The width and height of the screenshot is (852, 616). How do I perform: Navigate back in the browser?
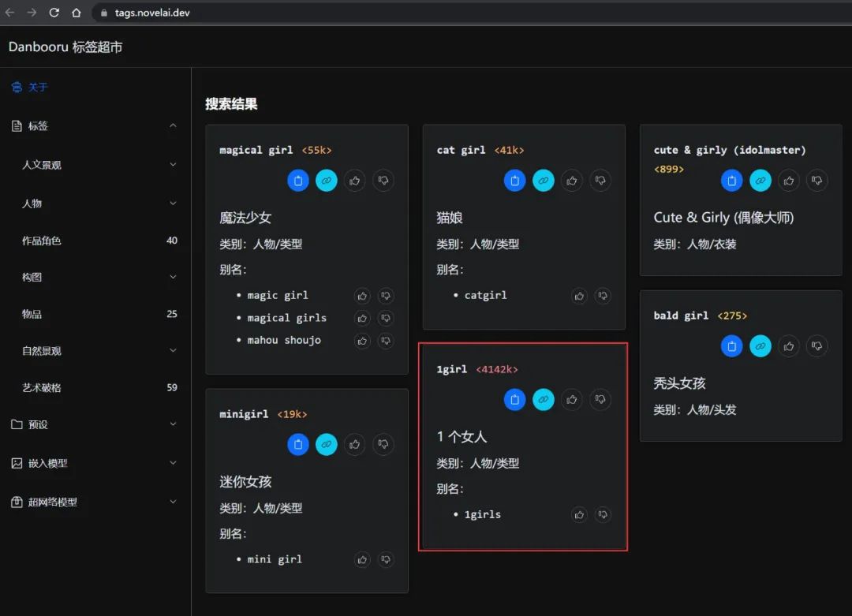pyautogui.click(x=9, y=13)
